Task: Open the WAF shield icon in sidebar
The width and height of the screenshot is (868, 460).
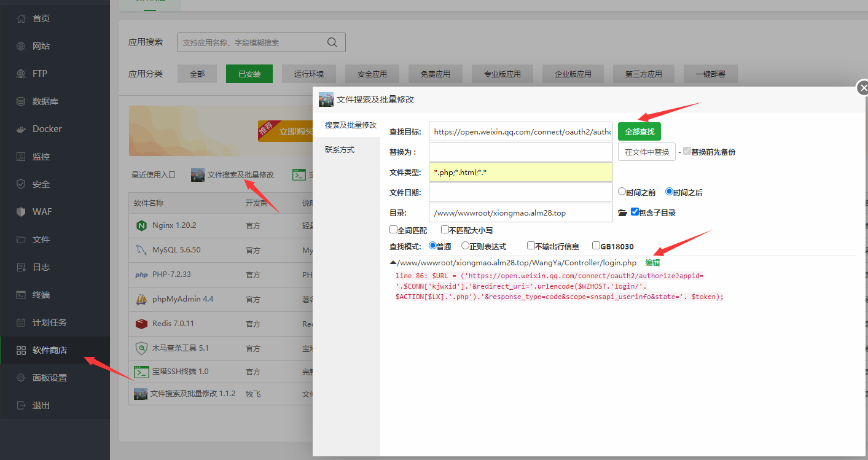Action: [21, 212]
